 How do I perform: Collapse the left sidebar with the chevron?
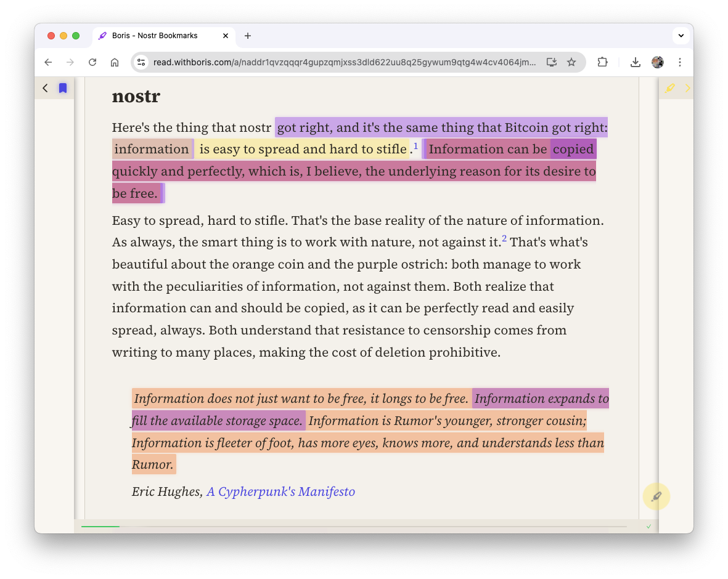45,88
